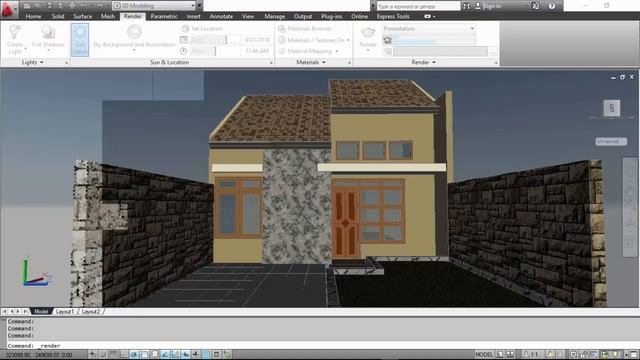The width and height of the screenshot is (640, 360).
Task: Click the render quality slider bar
Action: tap(434, 40)
